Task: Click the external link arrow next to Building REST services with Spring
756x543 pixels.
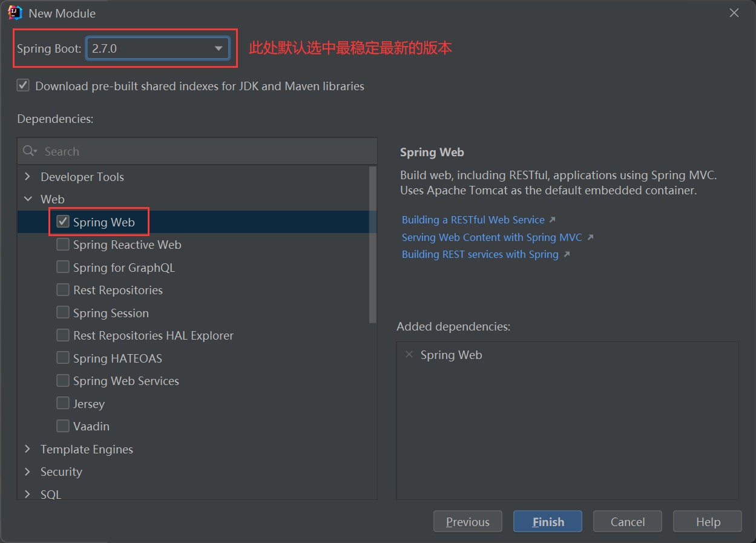Action: 567,254
